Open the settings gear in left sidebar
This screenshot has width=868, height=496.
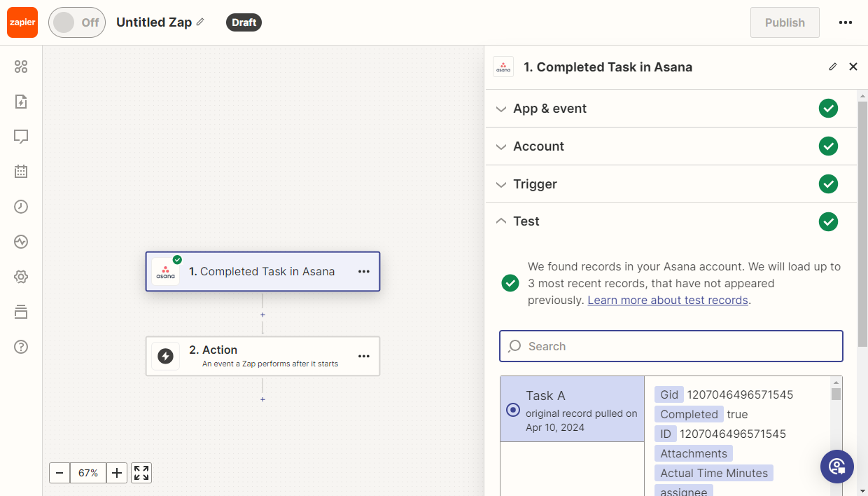coord(21,277)
